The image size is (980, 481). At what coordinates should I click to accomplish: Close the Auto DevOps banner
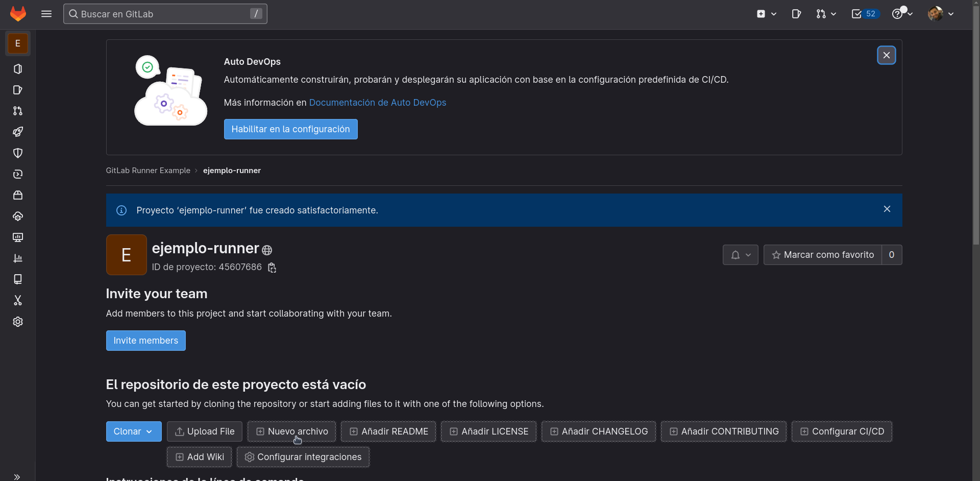[x=887, y=55]
